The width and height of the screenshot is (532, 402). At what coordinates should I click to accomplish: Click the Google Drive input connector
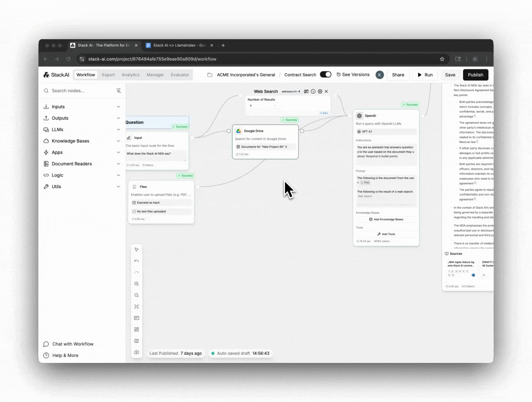pyautogui.click(x=229, y=131)
